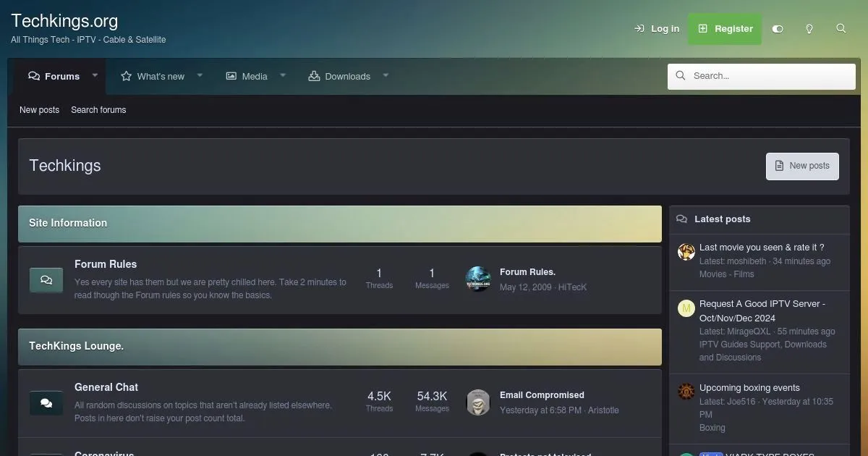Click the moshibeth avatar in Latest posts

(x=686, y=252)
